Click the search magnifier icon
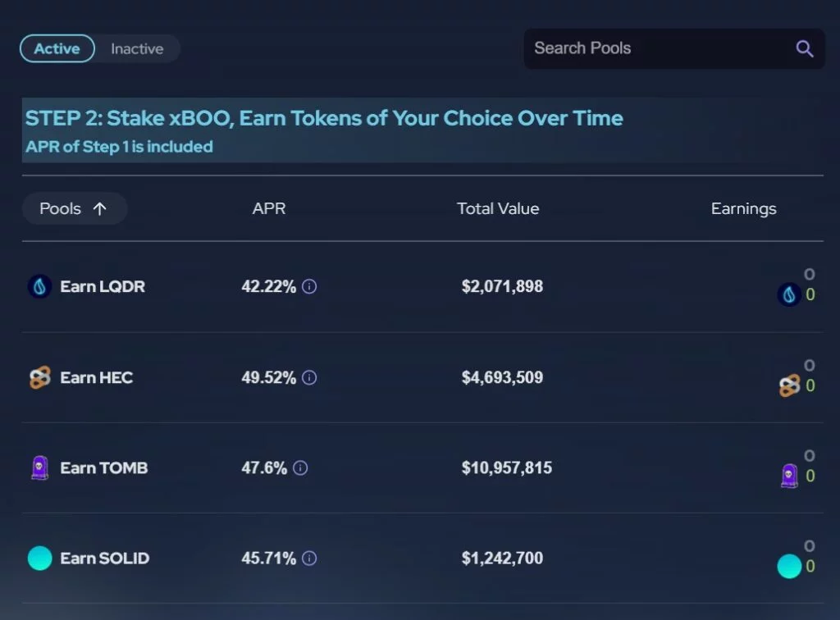Screen dimensions: 840x620 point(805,49)
